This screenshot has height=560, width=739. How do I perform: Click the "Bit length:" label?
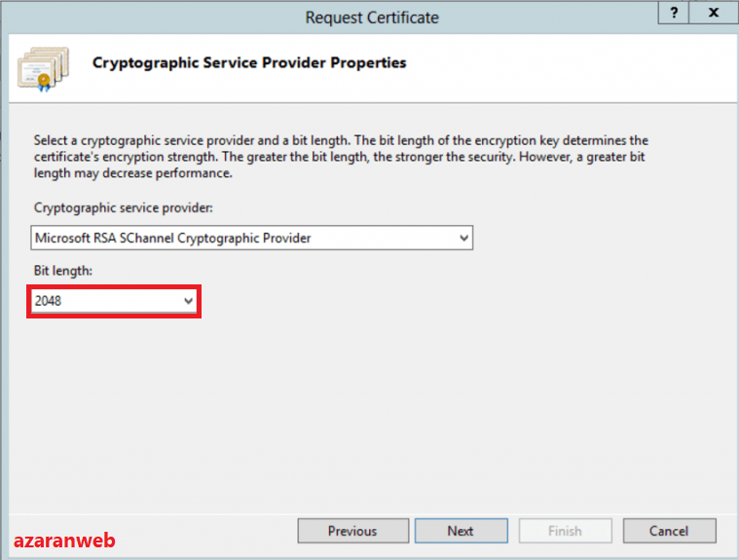tap(62, 273)
